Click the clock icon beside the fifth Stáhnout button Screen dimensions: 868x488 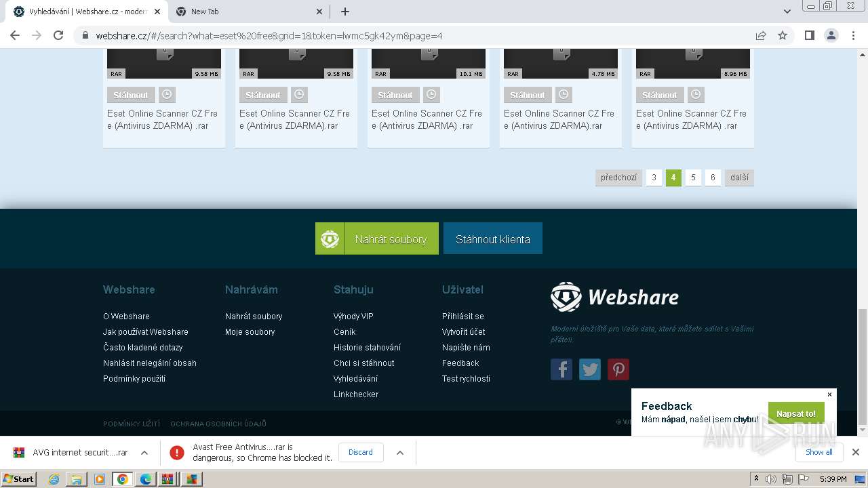pos(696,95)
